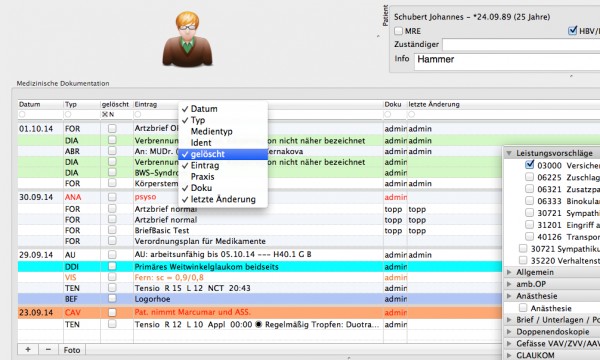Check the 06333 Binokular checkbox
Viewport: 600px width, 360px height.
pos(529,201)
